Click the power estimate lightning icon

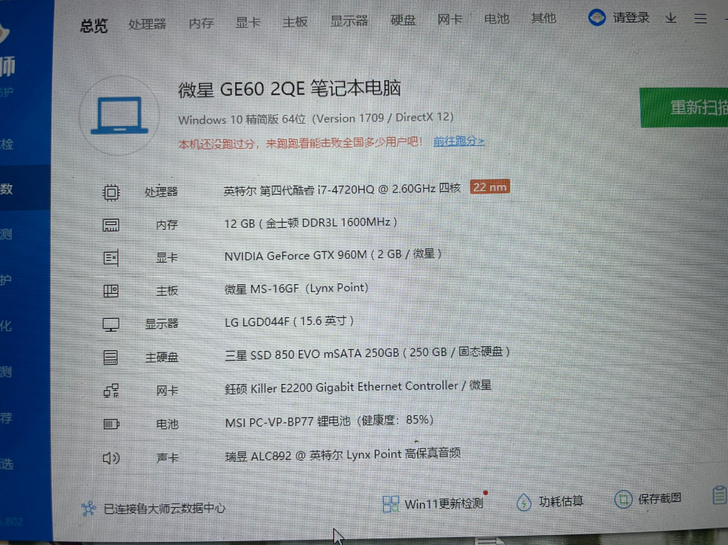524,502
